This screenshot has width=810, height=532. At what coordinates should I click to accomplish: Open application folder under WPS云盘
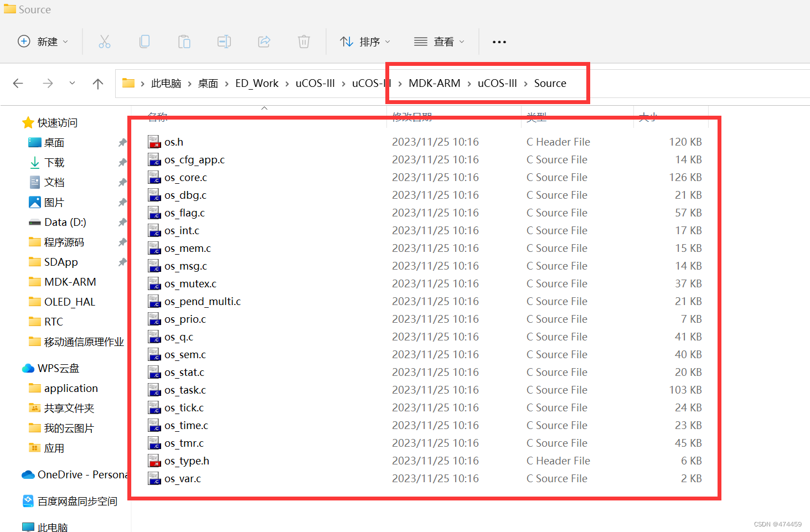(71, 389)
